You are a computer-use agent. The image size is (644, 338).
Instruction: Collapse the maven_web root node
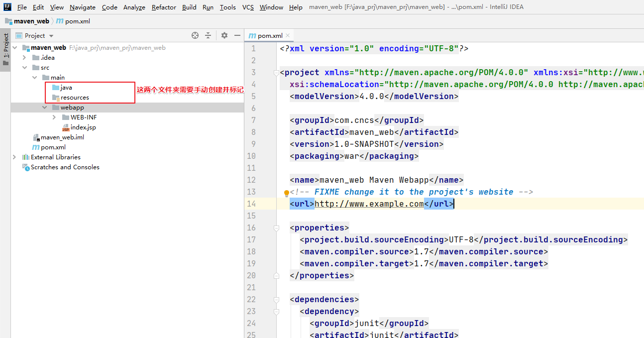14,48
